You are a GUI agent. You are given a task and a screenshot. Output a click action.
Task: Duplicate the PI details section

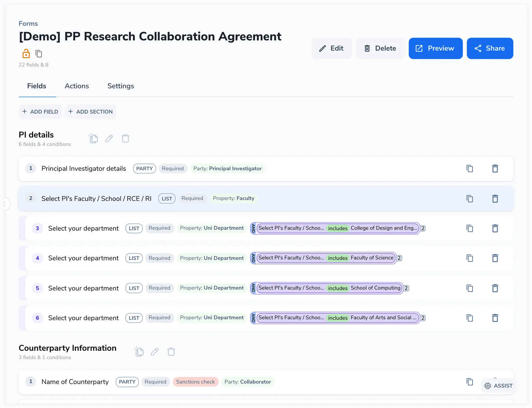93,138
